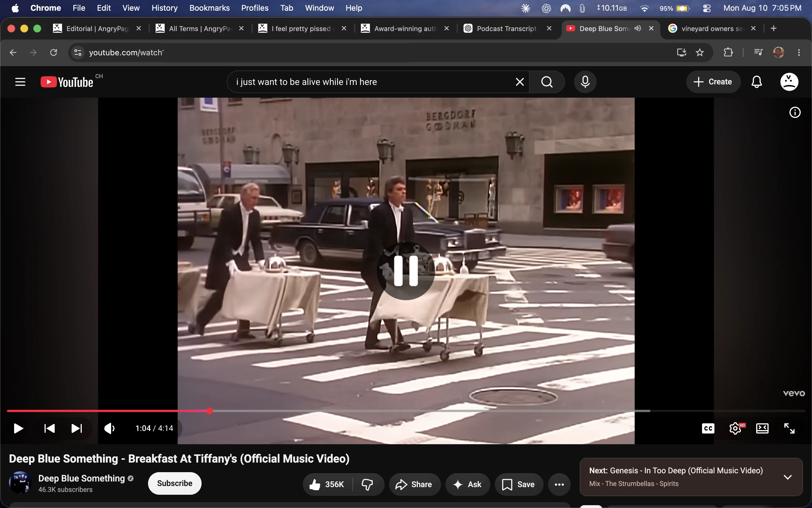Close the Podcast Transcript tab
Viewport: 812px width, 508px height.
[549, 29]
